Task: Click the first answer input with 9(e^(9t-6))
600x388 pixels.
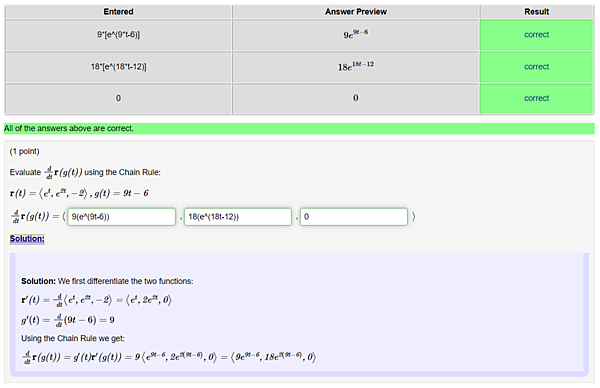Action: (x=122, y=217)
